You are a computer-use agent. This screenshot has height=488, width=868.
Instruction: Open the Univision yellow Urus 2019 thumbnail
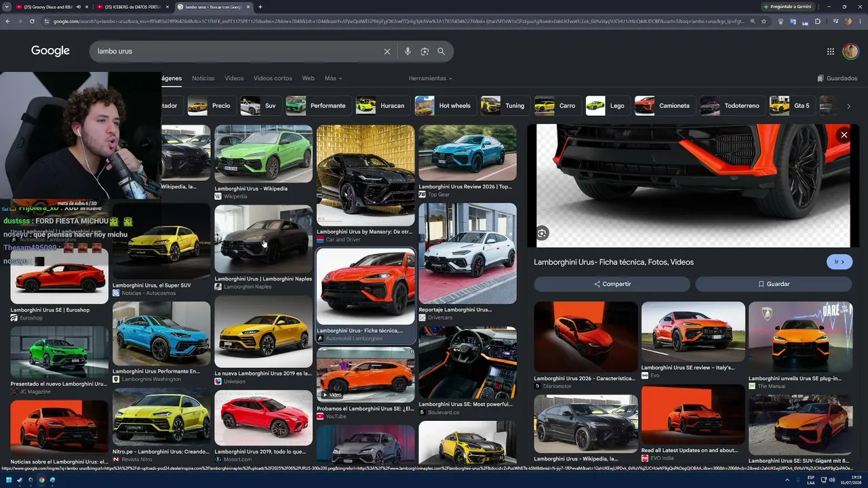click(x=264, y=332)
